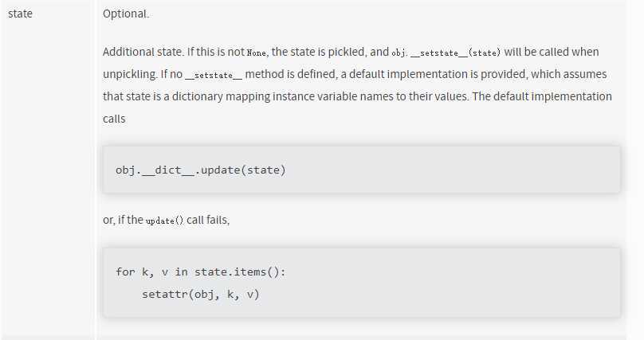The height and width of the screenshot is (340, 644).
Task: Click __setstate__ before "method is defined"
Action: tap(213, 76)
